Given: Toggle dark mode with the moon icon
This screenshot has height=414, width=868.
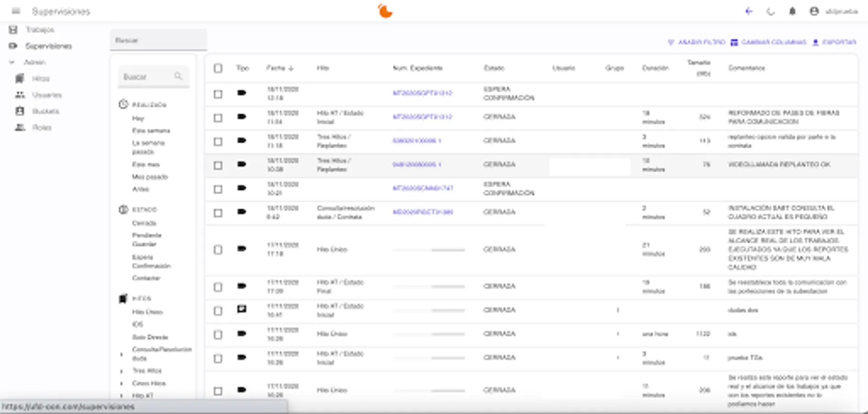Looking at the screenshot, I should pos(772,11).
